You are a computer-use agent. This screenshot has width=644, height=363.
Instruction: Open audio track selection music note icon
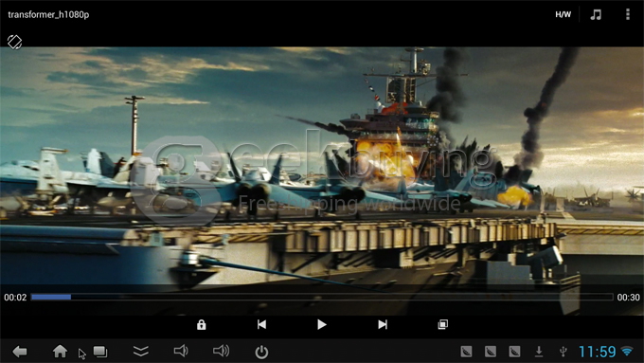coord(596,14)
